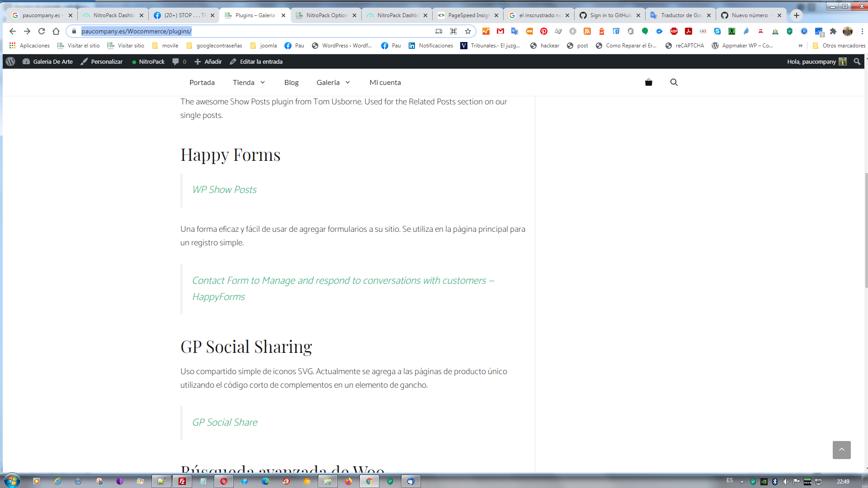Open the Extensions puzzle piece menu

click(x=833, y=31)
